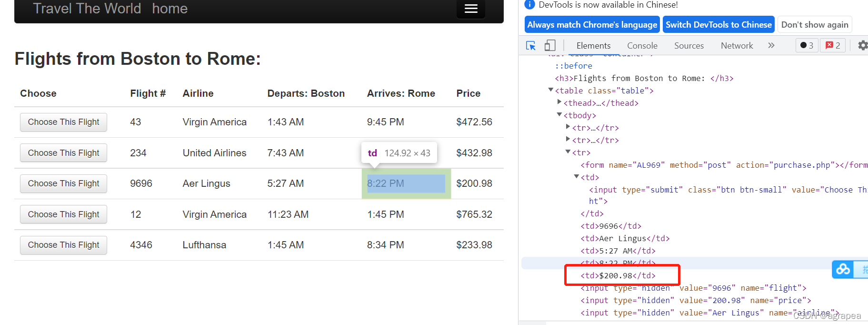Click the Flights from Boston to Rome heading
Image resolution: width=868 pixels, height=325 pixels.
pos(138,59)
